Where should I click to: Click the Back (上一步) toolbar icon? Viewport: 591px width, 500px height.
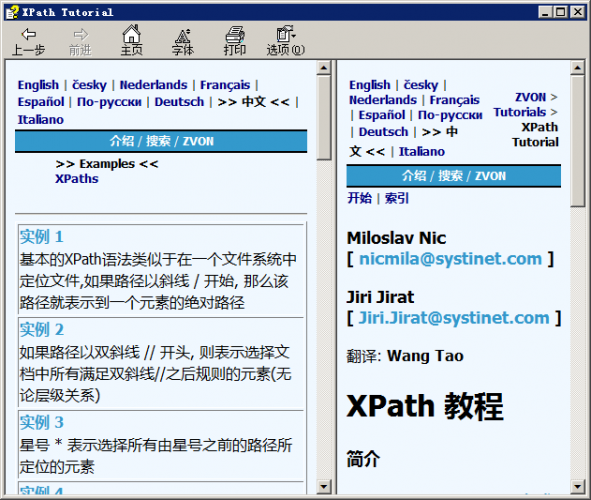pos(29,35)
